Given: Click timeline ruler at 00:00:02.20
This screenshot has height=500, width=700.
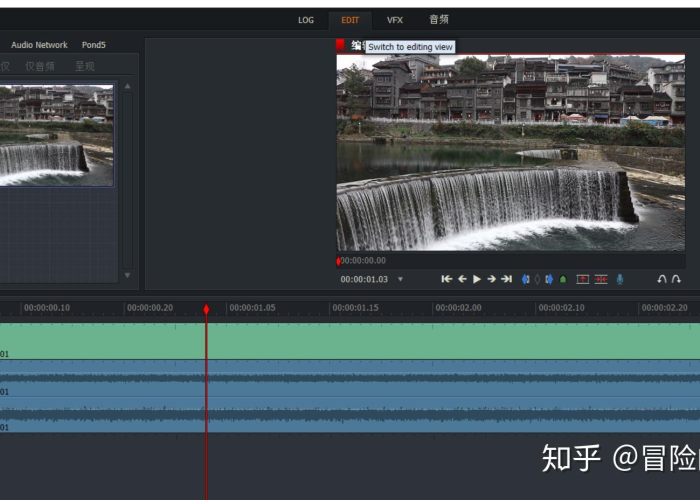Looking at the screenshot, I should 664,308.
